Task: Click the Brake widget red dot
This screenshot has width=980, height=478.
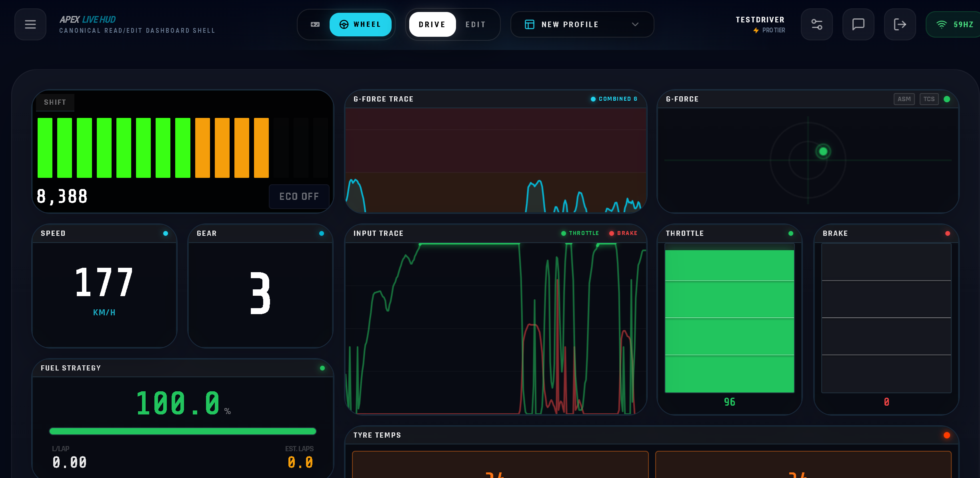Action: 948,233
